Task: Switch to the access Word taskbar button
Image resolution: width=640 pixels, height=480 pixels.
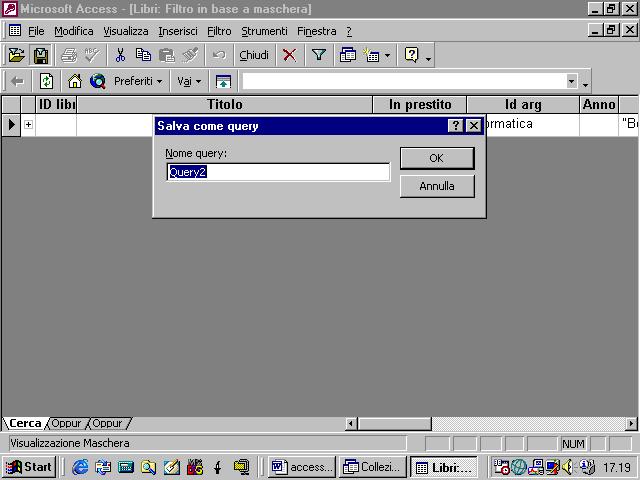Action: coord(302,467)
